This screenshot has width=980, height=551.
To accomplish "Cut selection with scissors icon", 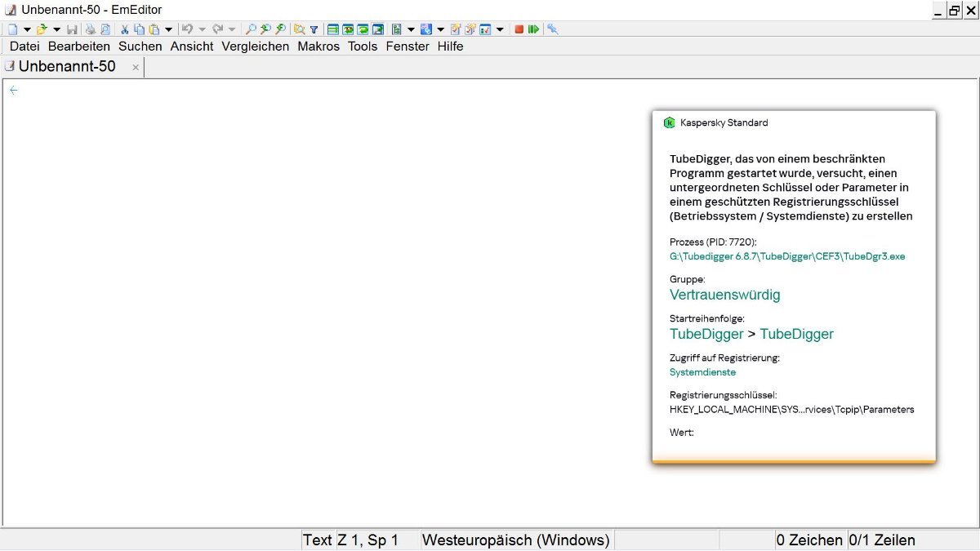I will 125,29.
